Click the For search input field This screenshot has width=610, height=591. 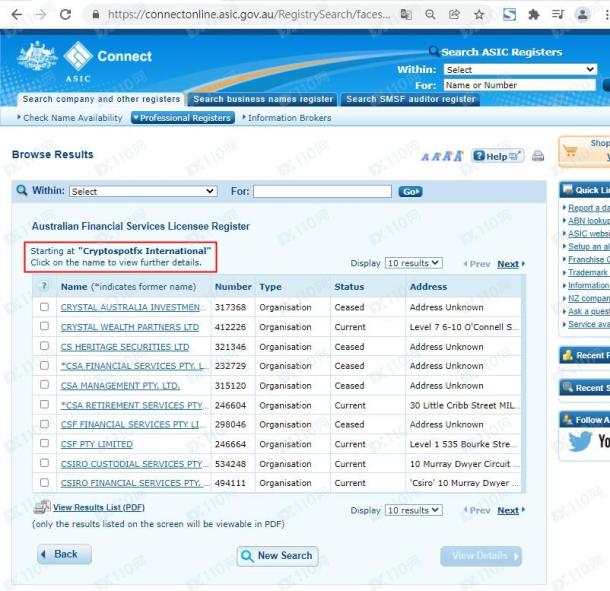click(x=322, y=191)
